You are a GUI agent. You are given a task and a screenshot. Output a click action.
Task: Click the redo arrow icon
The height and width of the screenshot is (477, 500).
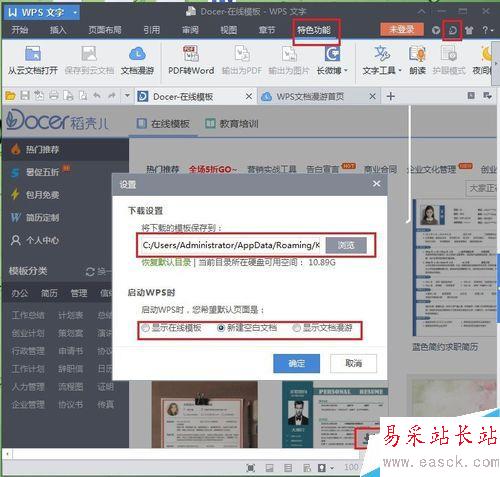tap(112, 96)
